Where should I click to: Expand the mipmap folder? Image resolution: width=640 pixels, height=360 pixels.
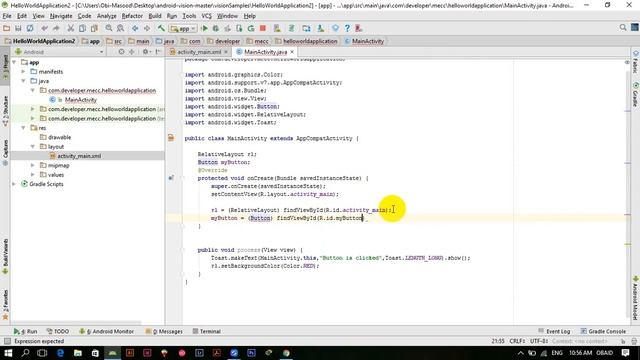(33, 165)
